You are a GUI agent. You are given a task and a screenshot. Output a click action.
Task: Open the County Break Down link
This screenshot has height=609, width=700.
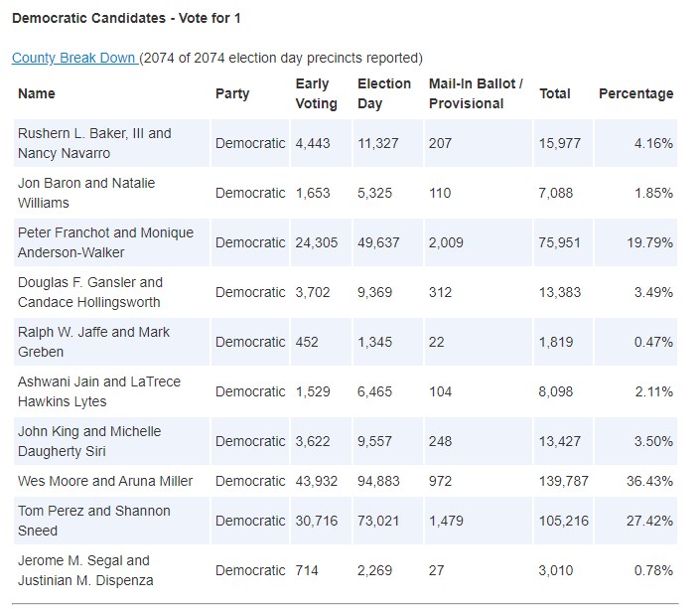tap(74, 58)
